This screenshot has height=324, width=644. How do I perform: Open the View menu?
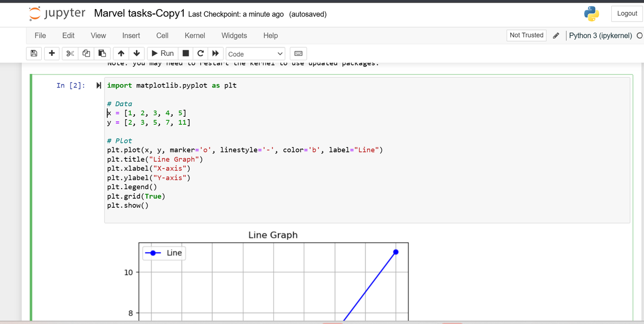coord(98,35)
